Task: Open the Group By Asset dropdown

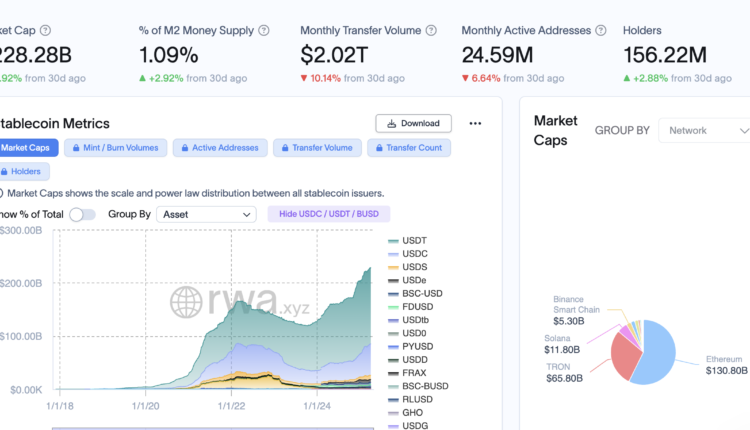Action: (x=207, y=214)
